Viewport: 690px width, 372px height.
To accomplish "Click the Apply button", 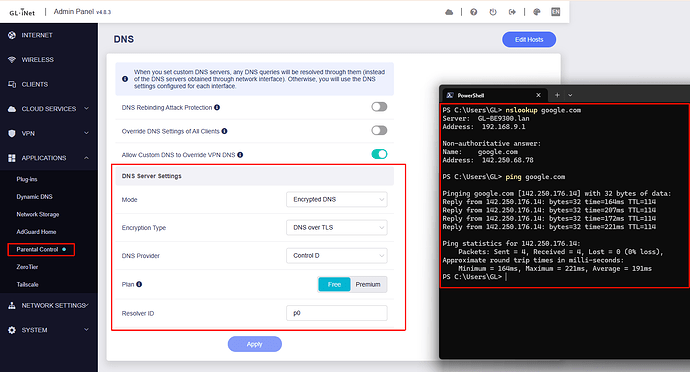I will (255, 344).
